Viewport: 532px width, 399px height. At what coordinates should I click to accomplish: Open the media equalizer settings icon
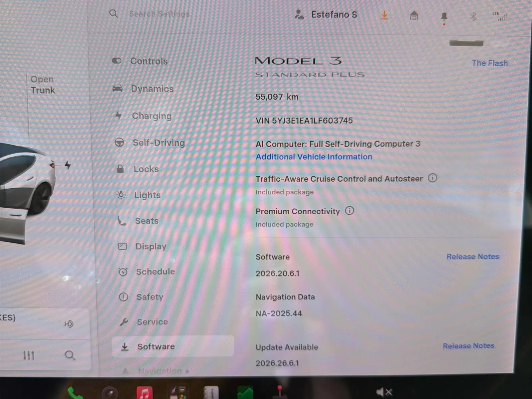click(29, 355)
